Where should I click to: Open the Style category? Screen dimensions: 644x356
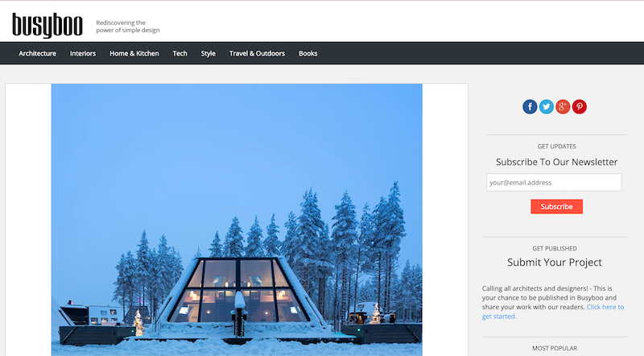[208, 53]
